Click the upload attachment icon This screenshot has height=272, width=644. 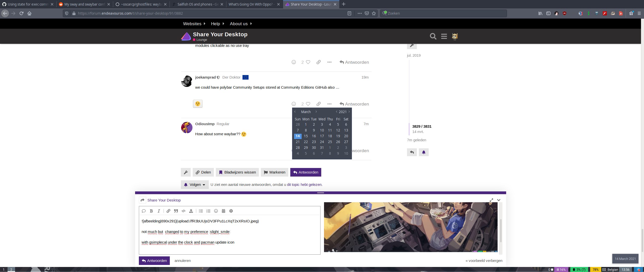(x=191, y=211)
